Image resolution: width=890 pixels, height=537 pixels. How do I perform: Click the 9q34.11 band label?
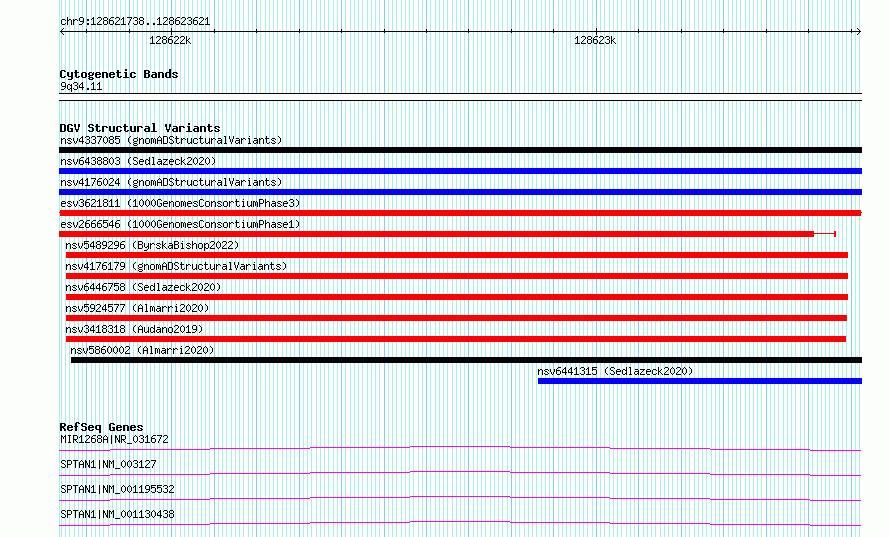(81, 86)
